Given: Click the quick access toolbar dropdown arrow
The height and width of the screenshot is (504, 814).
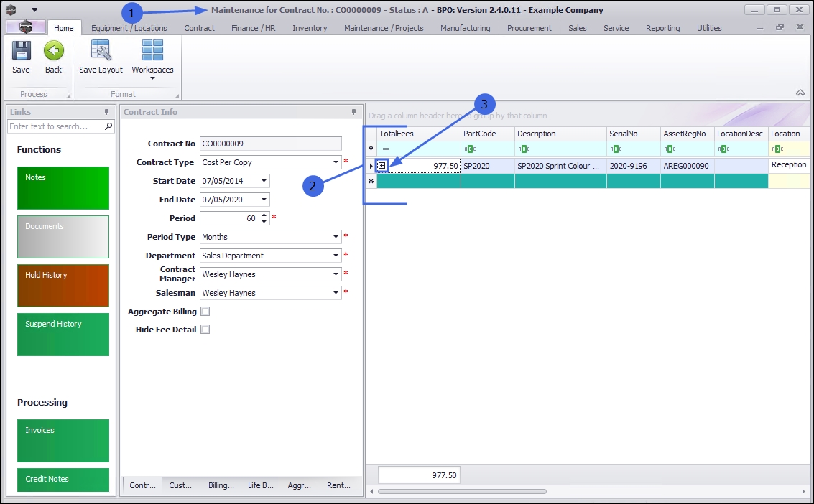Looking at the screenshot, I should 34,10.
